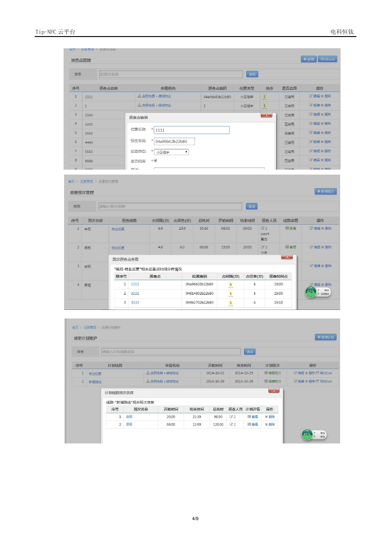Close the 巡查点编辑 dialog
Viewport: 392px width, 554px height.
tap(267, 115)
